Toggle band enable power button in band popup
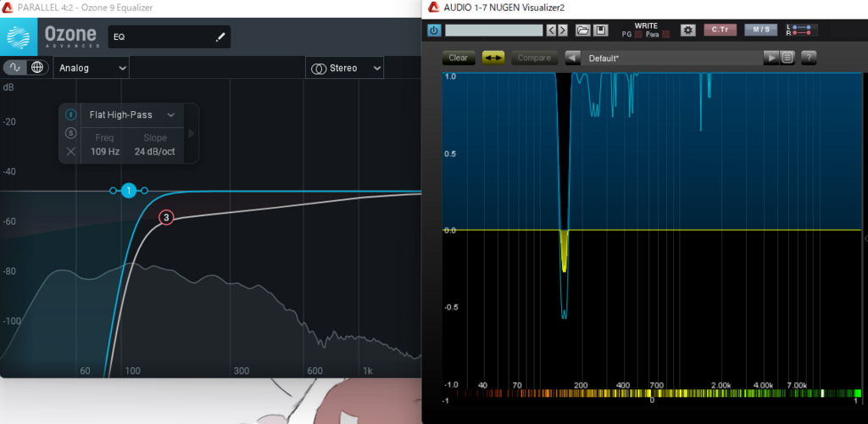868x424 pixels. click(71, 114)
